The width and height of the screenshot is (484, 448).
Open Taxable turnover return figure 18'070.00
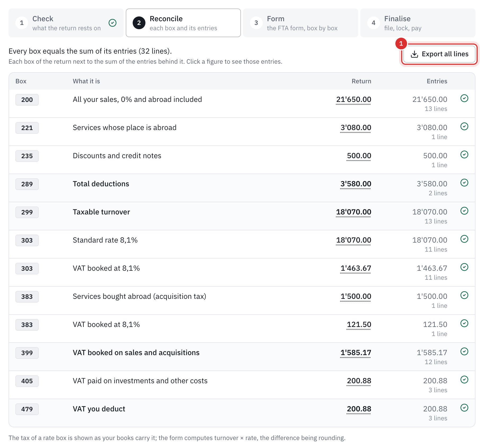click(x=353, y=212)
